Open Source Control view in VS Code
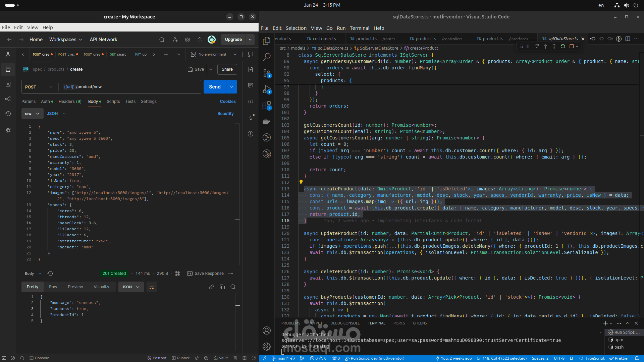644x362 pixels. coord(267,73)
